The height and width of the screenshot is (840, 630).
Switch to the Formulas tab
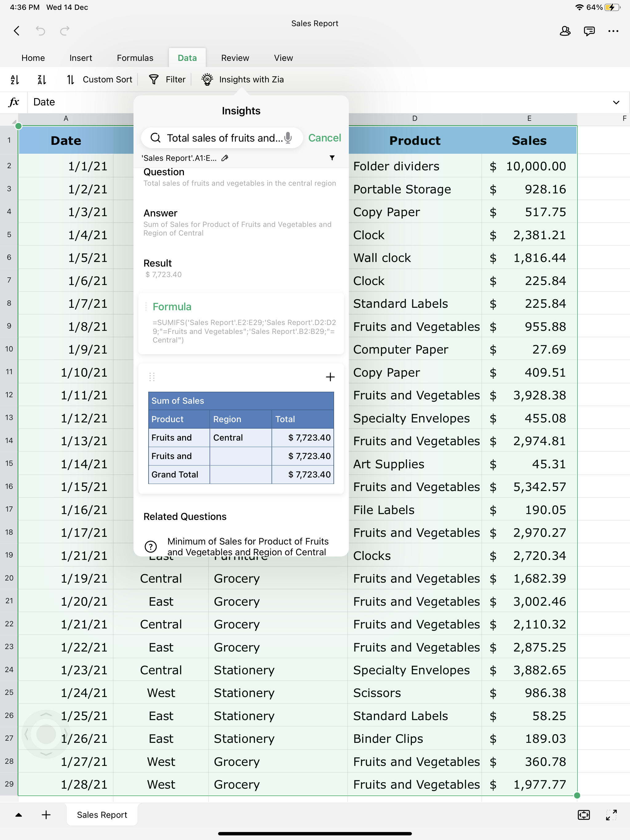[x=135, y=58]
